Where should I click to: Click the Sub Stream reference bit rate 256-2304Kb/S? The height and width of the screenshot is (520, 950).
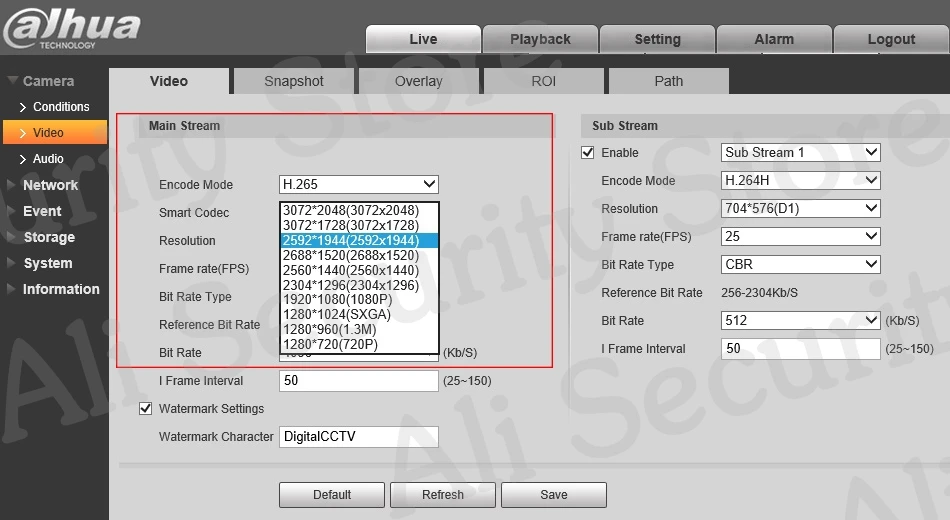(759, 293)
